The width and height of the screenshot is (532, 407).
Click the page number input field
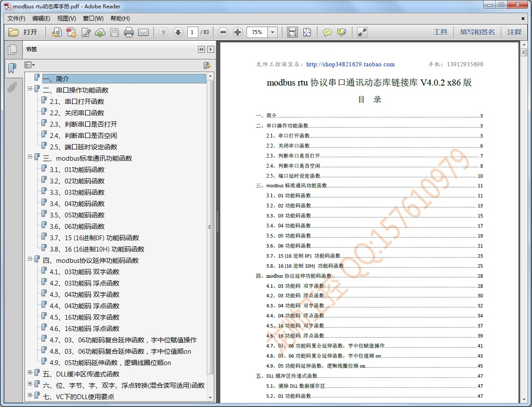pyautogui.click(x=193, y=32)
